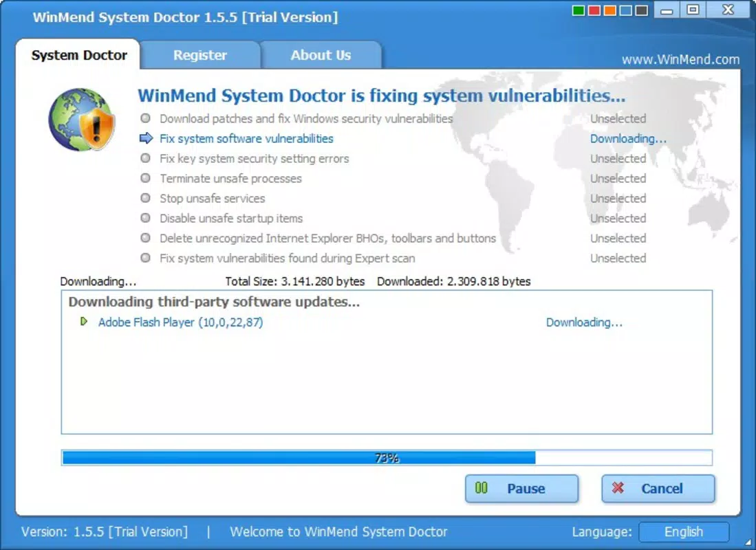Toggle Terminate unsafe processes bullet
This screenshot has height=550, width=756.
click(145, 178)
